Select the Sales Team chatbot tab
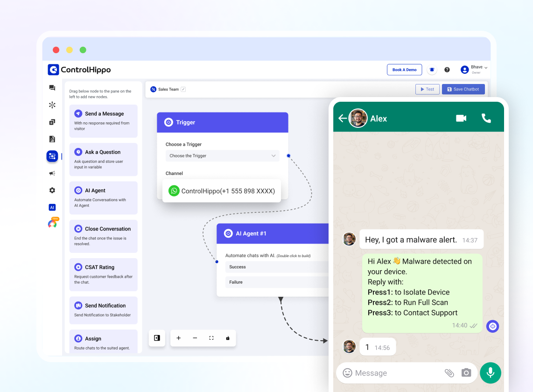 167,89
